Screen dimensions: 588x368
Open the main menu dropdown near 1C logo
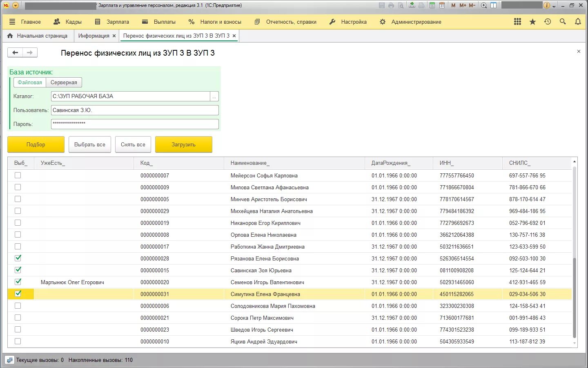(x=16, y=5)
